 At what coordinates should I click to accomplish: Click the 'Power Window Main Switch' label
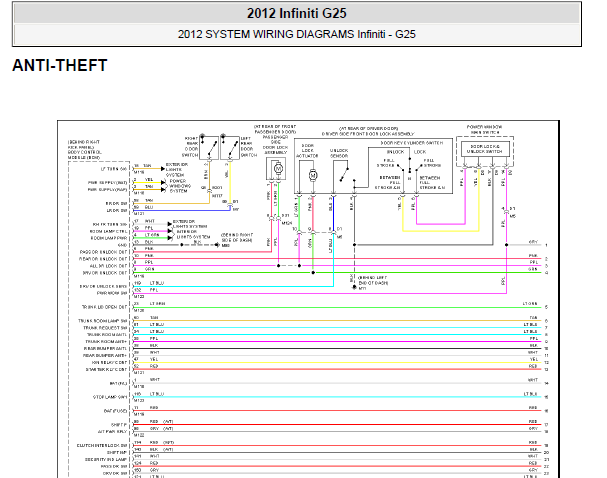point(485,130)
